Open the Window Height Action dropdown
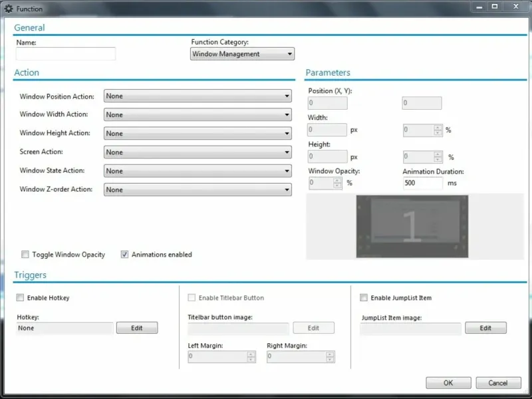Viewport: 532px width, 399px height. click(198, 134)
